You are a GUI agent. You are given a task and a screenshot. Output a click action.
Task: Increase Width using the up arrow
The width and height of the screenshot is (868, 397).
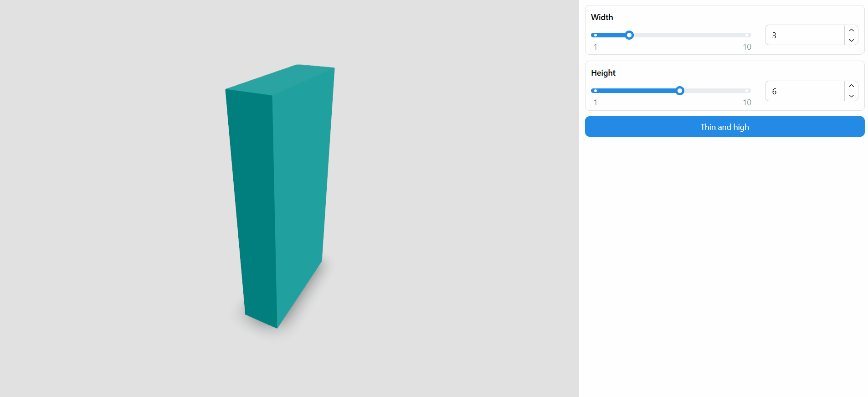point(851,30)
